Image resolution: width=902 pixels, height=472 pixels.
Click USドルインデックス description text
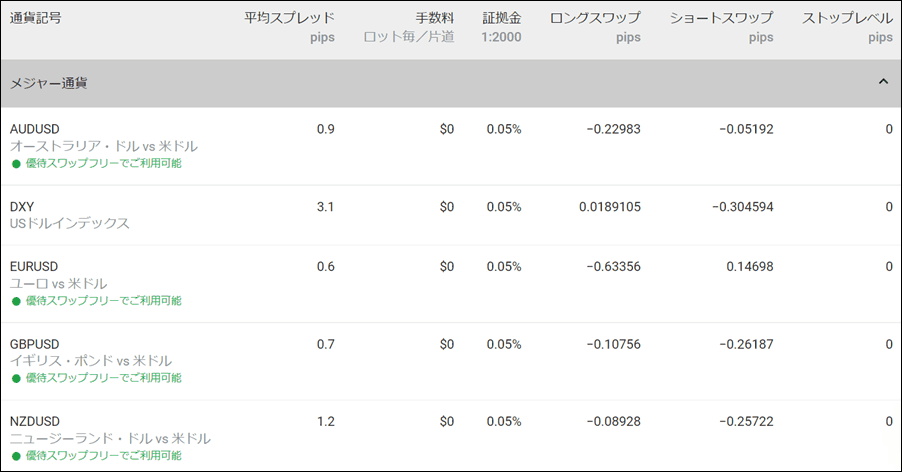coord(70,224)
